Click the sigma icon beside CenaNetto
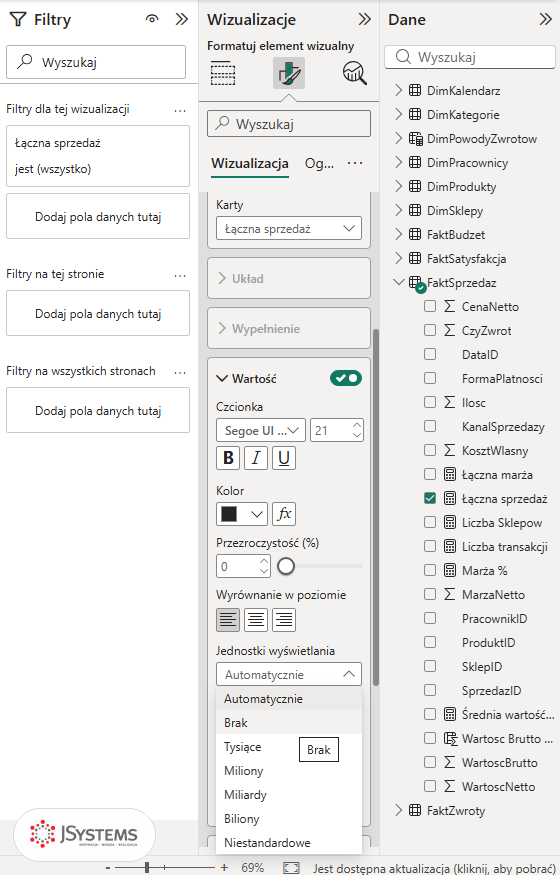Viewport: 560px width, 875px height. [450, 306]
